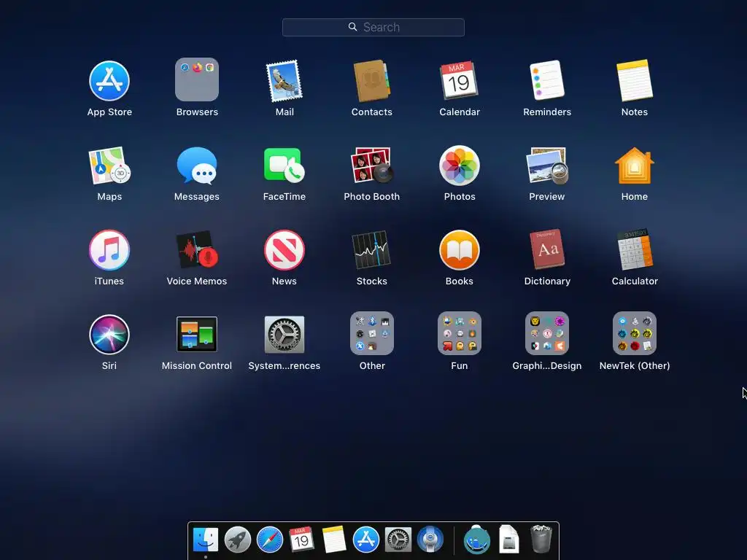
Task: Open App Store from the Dock
Action: click(366, 540)
